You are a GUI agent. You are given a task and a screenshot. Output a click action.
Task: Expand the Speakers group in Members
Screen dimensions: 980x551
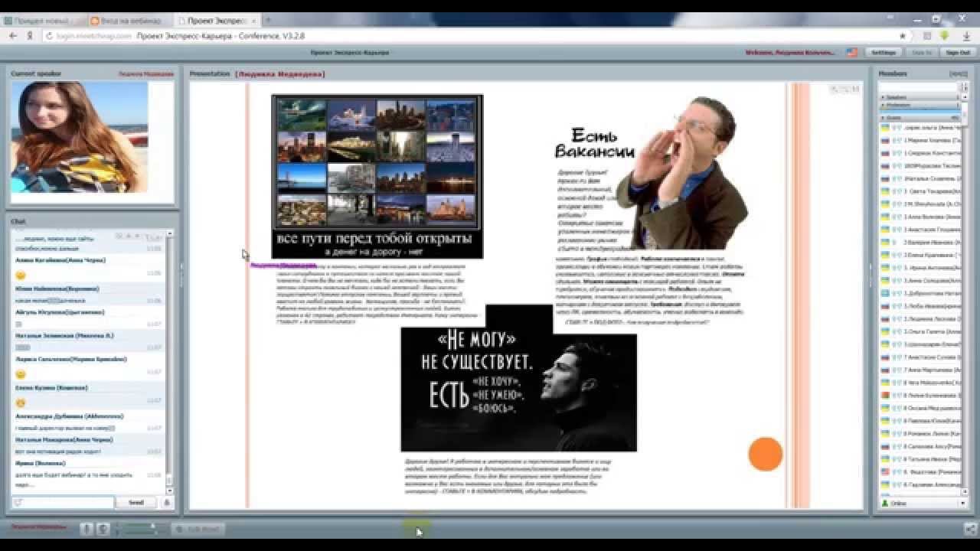point(919,98)
